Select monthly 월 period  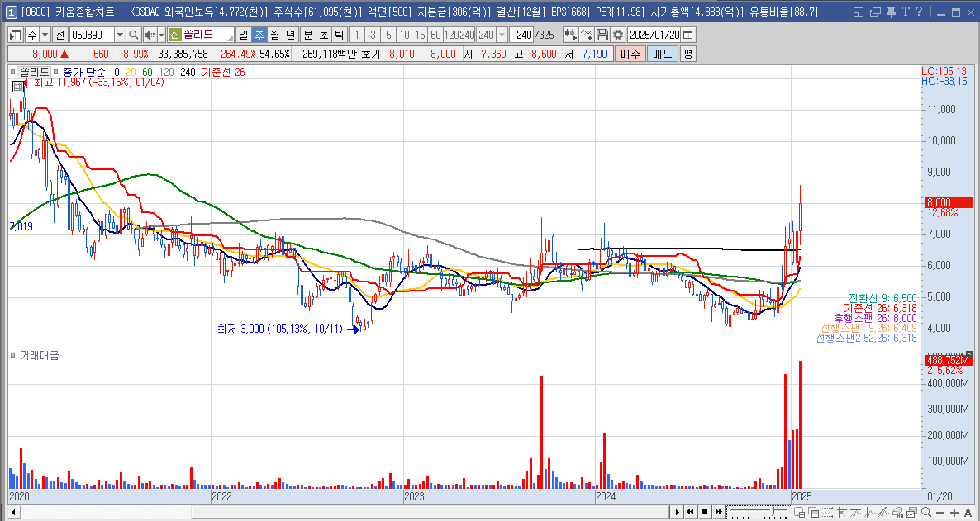[x=274, y=35]
